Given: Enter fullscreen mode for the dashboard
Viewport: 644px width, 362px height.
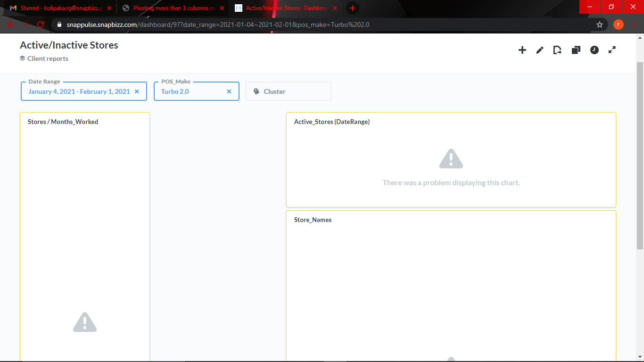Looking at the screenshot, I should coord(612,50).
